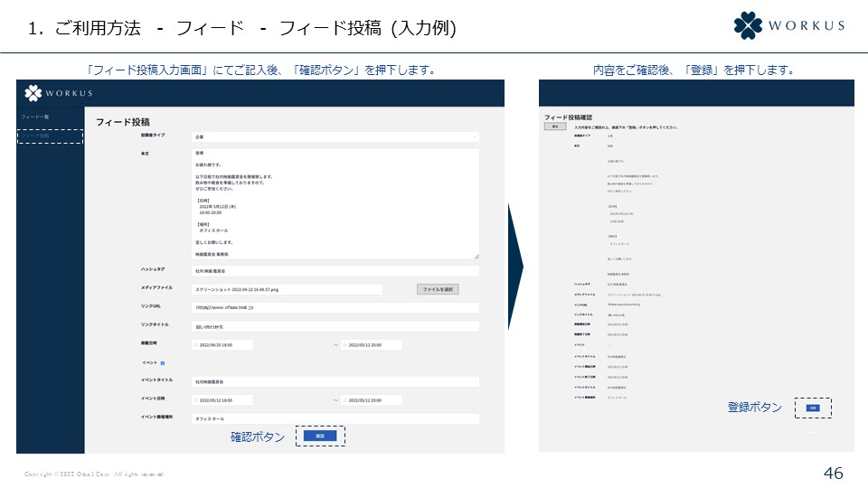Click the ハッシュタグ input field
Image resolution: width=868 pixels, height=488 pixels.
335,271
